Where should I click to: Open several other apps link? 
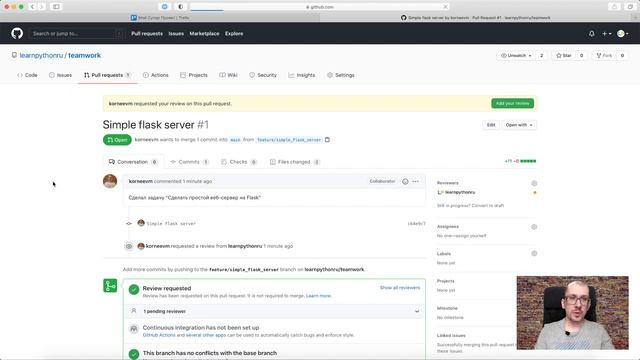click(206, 335)
